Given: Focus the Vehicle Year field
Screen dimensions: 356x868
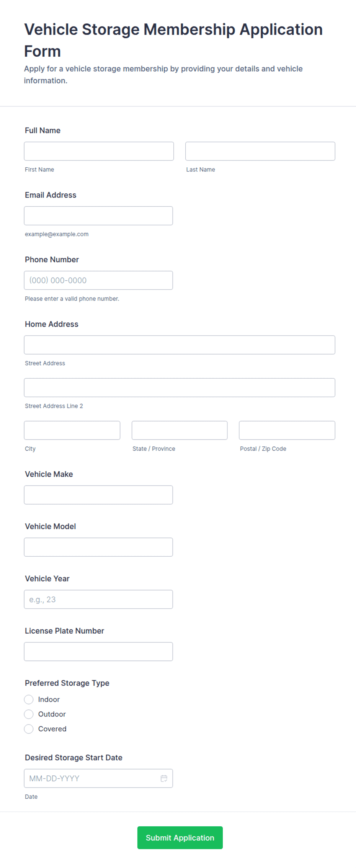Looking at the screenshot, I should point(98,599).
